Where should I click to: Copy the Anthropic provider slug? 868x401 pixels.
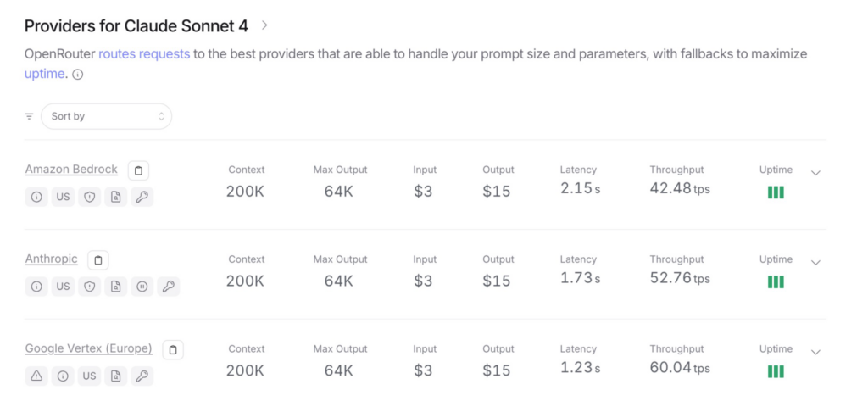pyautogui.click(x=98, y=259)
